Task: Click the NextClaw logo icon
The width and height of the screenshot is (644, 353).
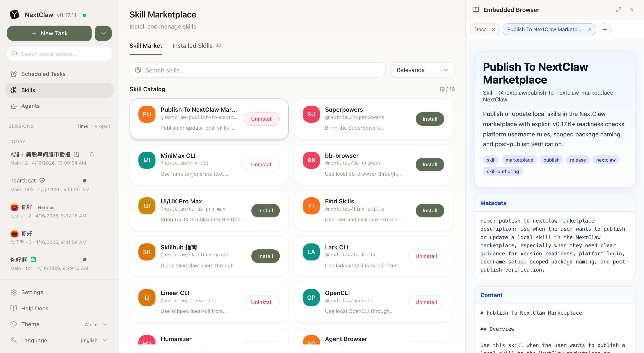Action: (14, 14)
